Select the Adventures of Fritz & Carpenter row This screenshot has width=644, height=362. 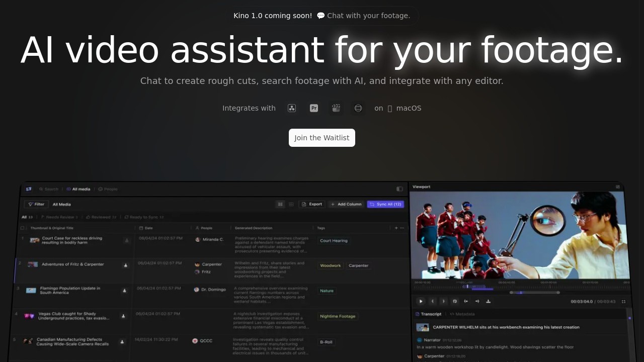click(73, 264)
